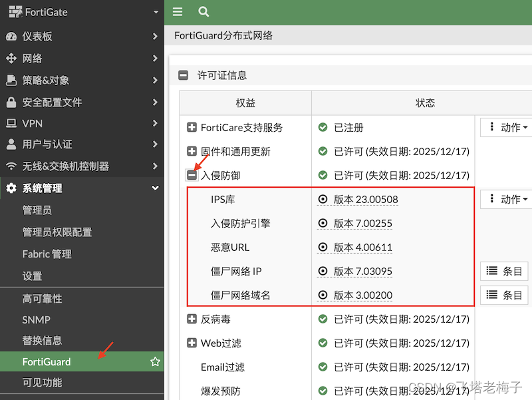Toggle the favorite star on FortiGuard
This screenshot has height=400, width=532.
(155, 361)
